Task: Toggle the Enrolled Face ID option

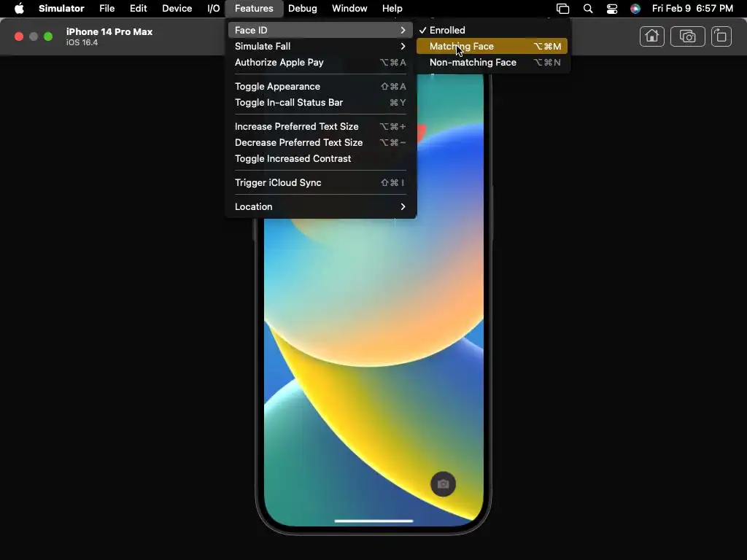Action: 493,30
